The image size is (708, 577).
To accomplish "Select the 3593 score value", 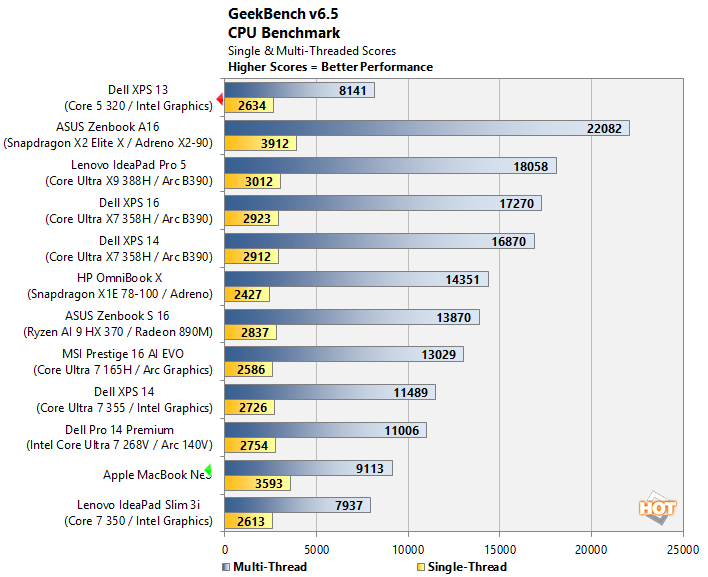I will [x=269, y=484].
